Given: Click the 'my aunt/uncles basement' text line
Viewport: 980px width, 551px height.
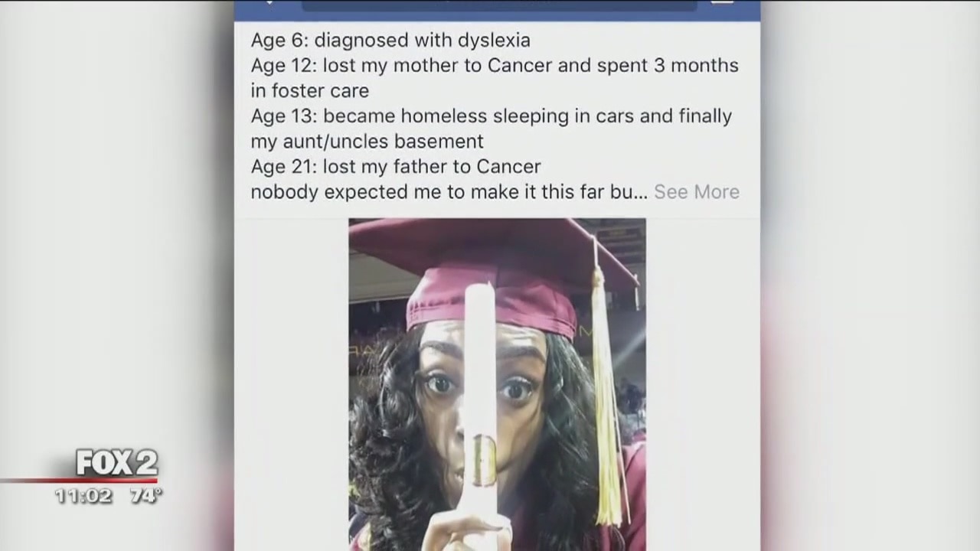Looking at the screenshot, I should click(367, 142).
